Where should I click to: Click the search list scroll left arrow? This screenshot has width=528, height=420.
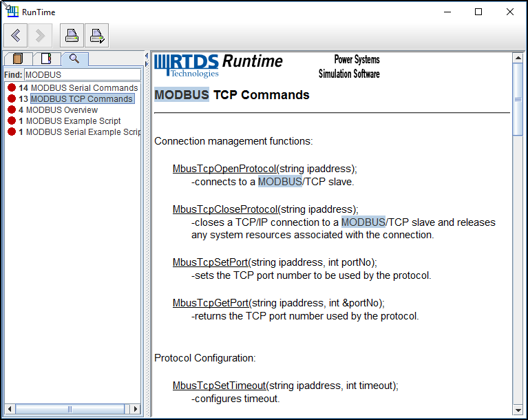(x=10, y=409)
